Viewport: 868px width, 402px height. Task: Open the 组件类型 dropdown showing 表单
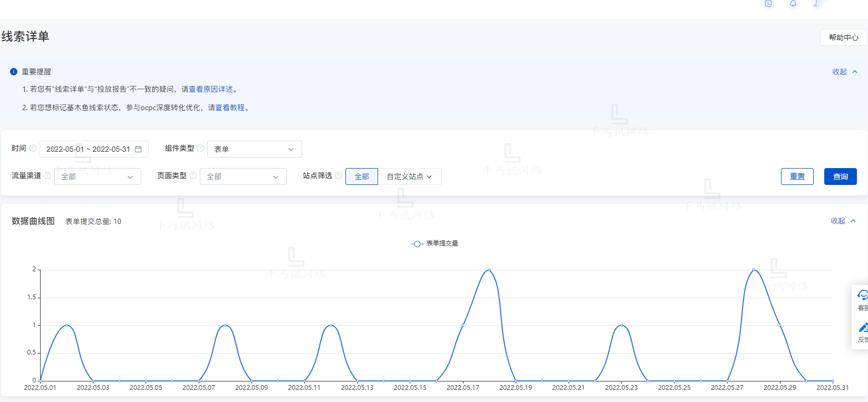tap(254, 149)
